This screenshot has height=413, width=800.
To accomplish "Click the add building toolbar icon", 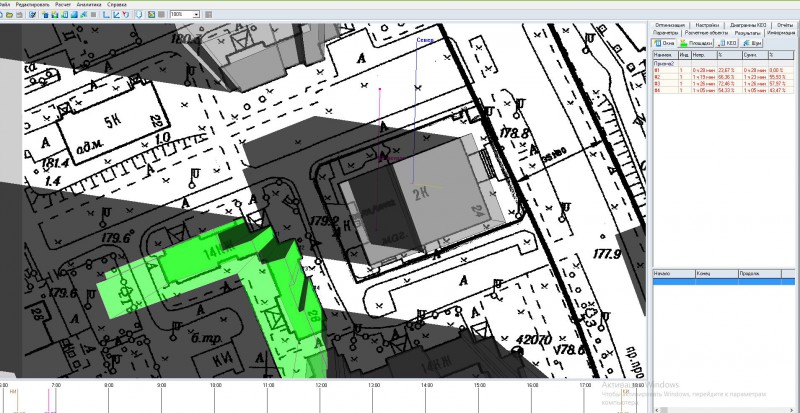I will pyautogui.click(x=45, y=14).
